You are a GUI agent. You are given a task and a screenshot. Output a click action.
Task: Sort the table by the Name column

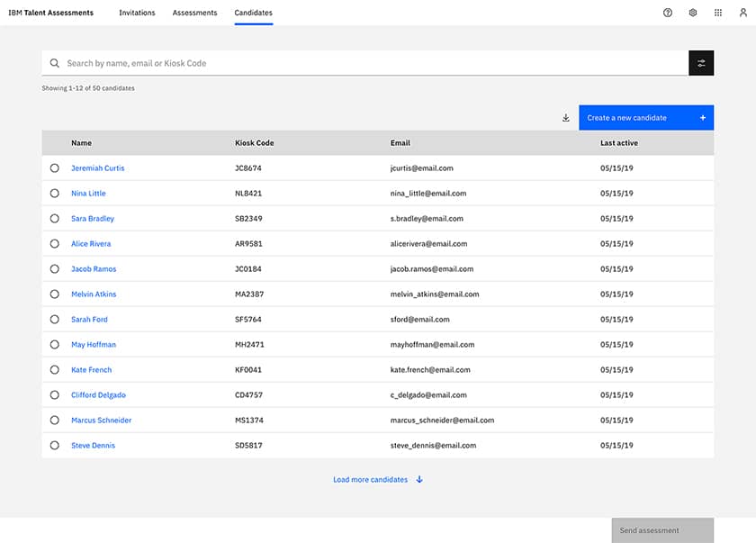81,142
